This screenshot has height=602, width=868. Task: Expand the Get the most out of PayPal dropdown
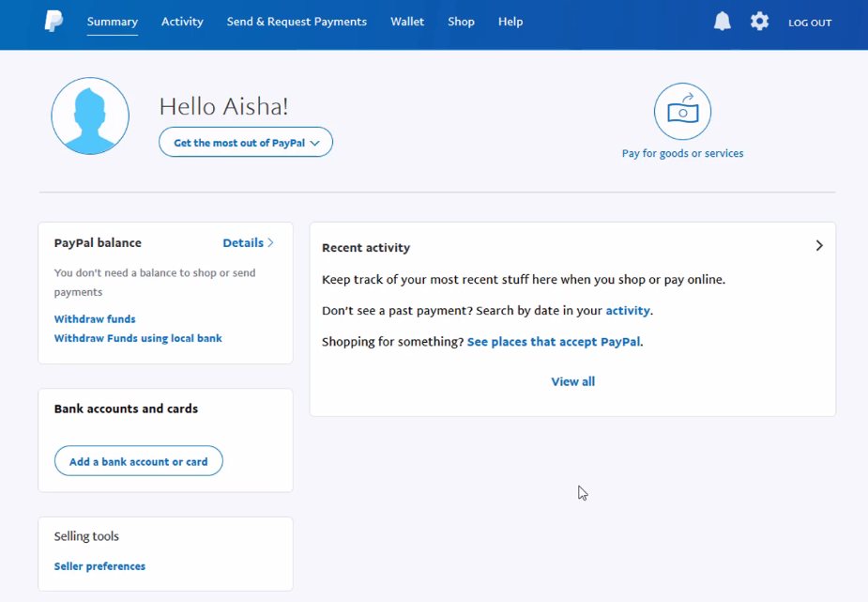pos(246,143)
